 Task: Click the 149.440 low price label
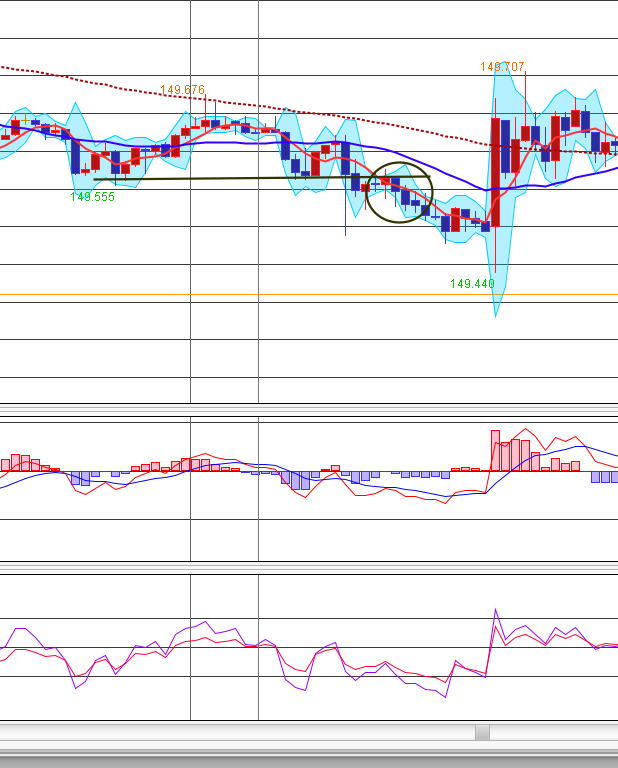click(472, 284)
